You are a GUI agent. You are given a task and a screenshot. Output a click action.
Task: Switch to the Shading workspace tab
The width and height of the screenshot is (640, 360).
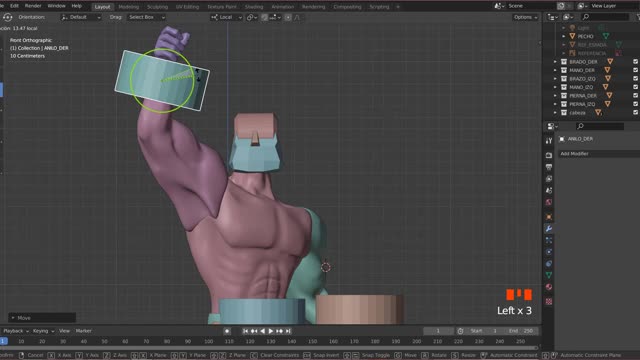point(254,7)
